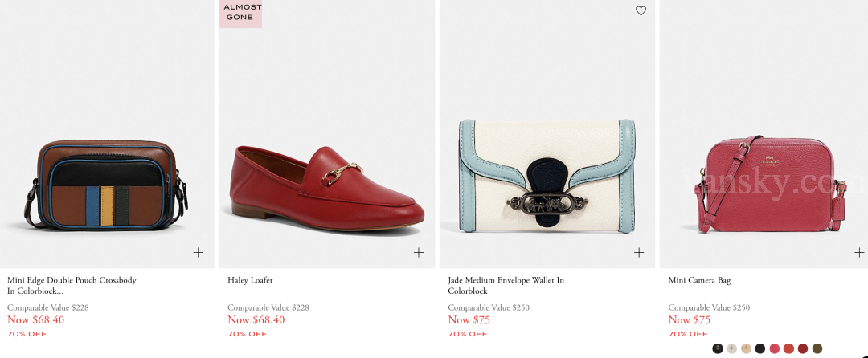
Task: Choose the olive green color swatch
Action: point(817,348)
